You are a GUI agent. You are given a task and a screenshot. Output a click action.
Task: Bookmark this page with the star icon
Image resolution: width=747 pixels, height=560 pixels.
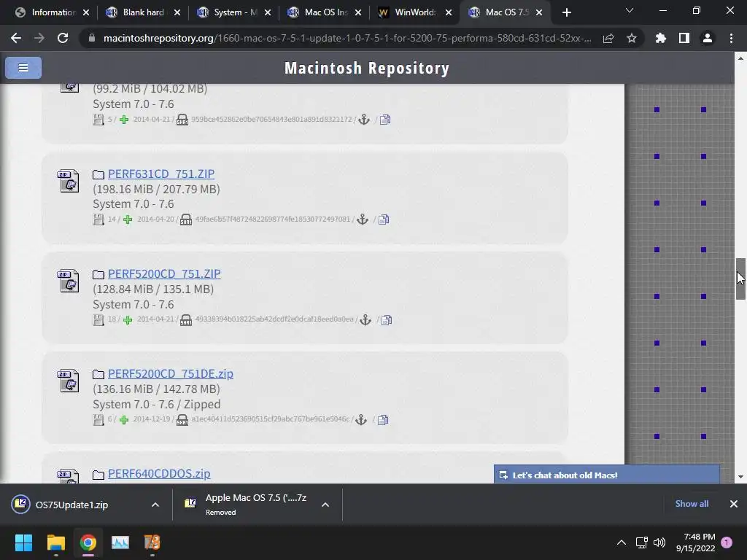click(632, 38)
